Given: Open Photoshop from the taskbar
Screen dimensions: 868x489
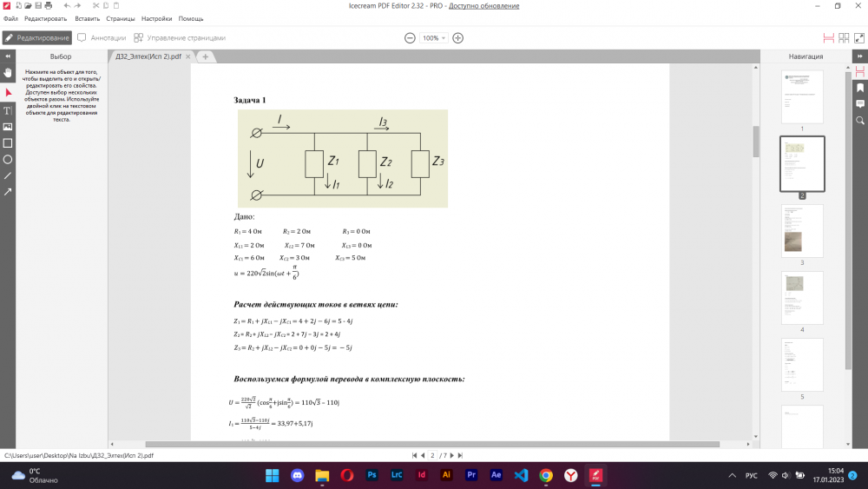Looking at the screenshot, I should pos(372,475).
